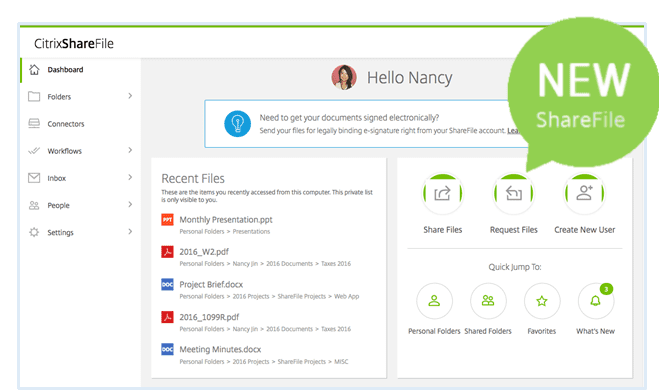Click the Share Files label
Image resolution: width=670 pixels, height=391 pixels.
[443, 230]
